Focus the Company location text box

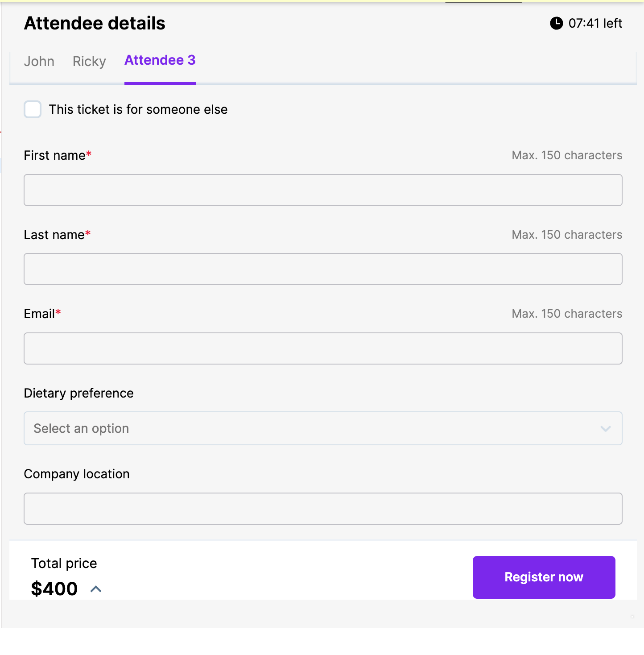[x=323, y=509]
